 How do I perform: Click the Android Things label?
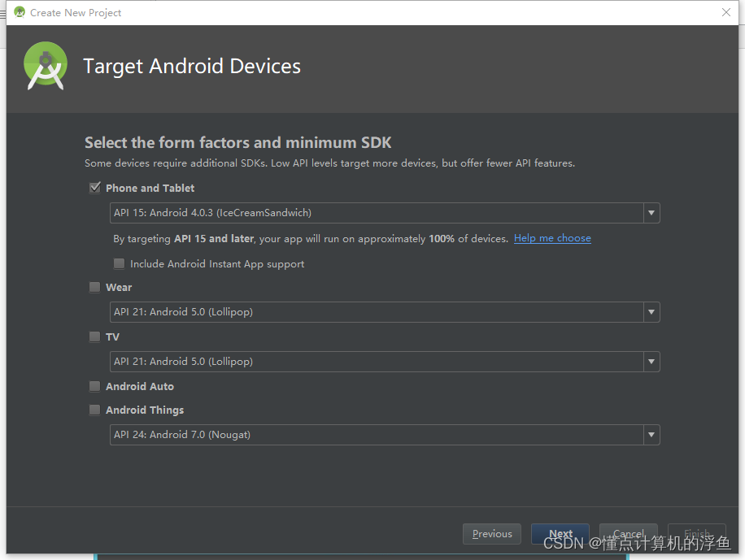(x=145, y=410)
